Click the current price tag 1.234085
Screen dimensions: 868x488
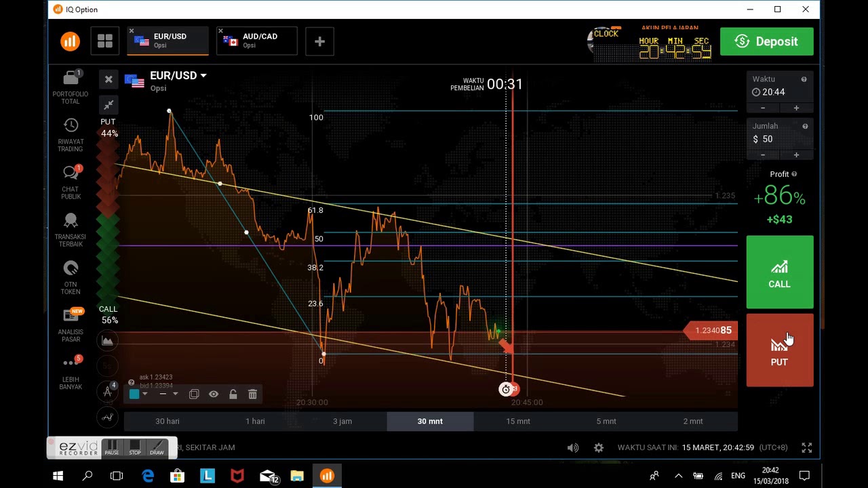coord(709,330)
